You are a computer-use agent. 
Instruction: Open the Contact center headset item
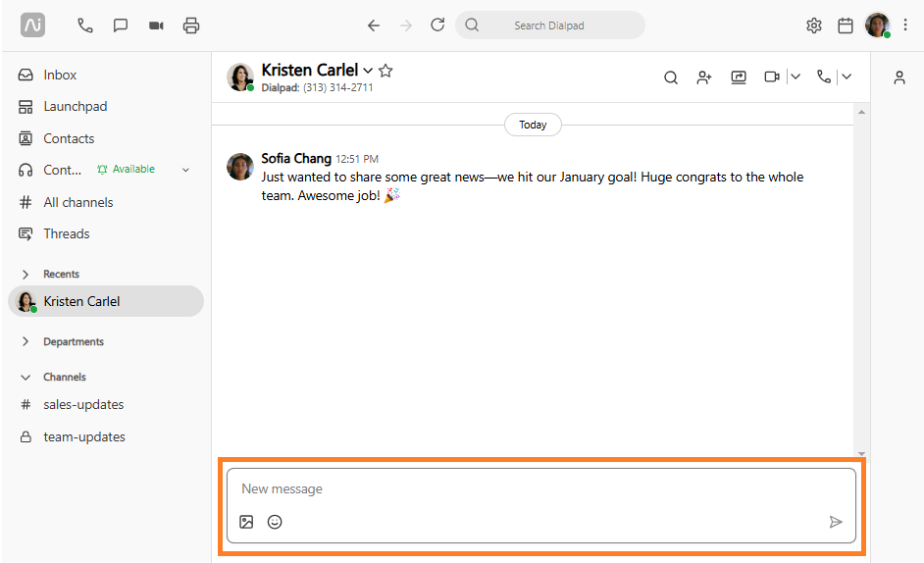(x=49, y=170)
